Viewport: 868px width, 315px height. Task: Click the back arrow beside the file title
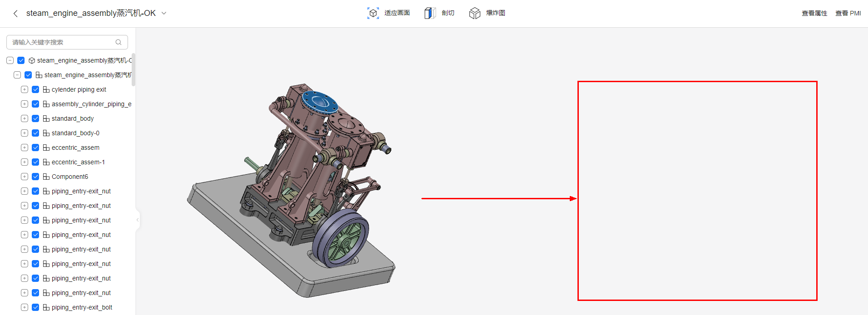point(15,14)
